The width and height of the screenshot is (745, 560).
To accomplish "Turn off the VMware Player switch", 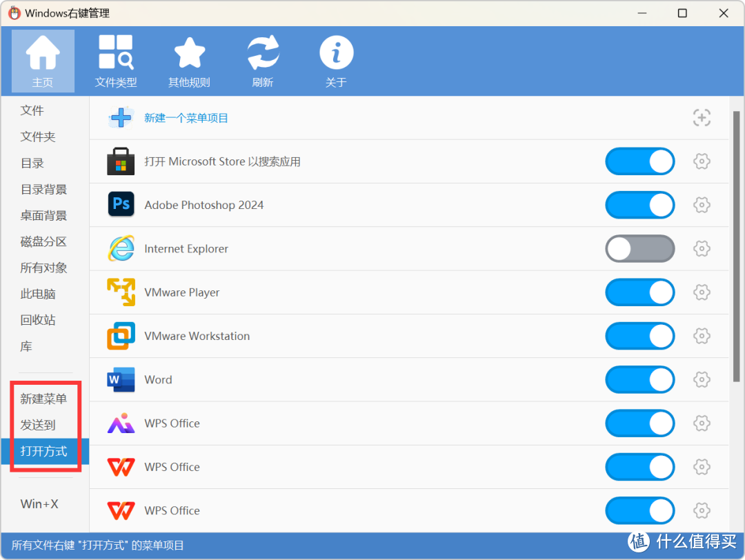I will (x=640, y=292).
